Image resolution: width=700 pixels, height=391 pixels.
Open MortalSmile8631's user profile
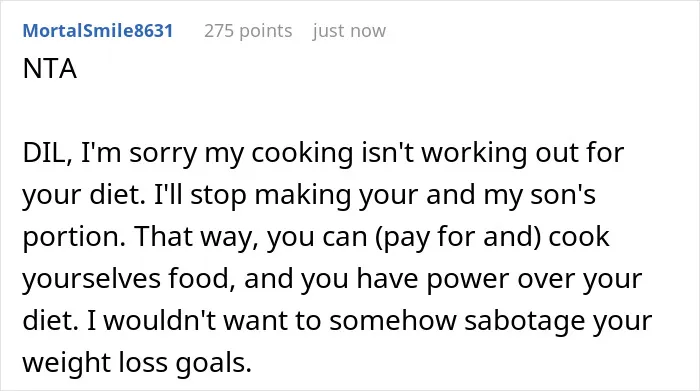(98, 31)
